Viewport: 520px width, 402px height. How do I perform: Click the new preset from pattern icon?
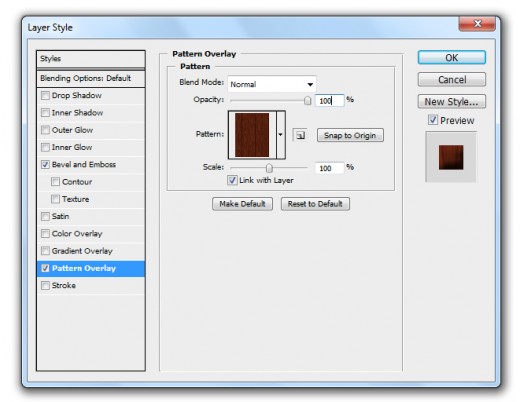tap(300, 135)
